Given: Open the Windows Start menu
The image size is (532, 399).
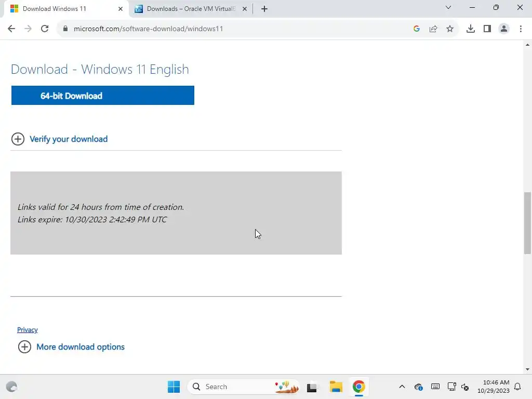Looking at the screenshot, I should [x=174, y=387].
